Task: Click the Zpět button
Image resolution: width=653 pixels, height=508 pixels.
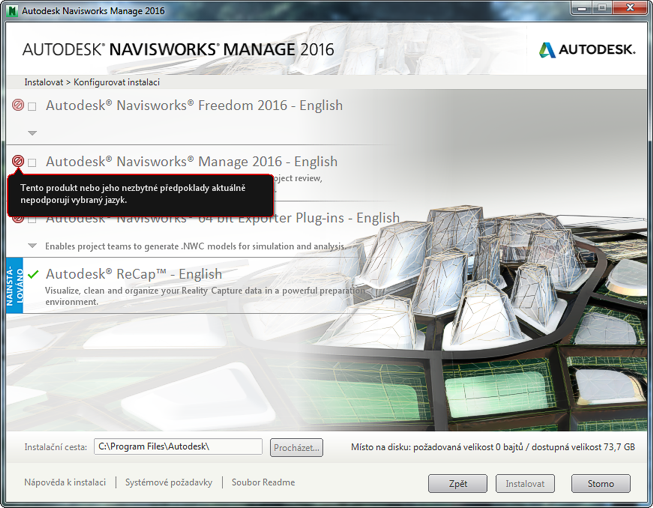Action: pyautogui.click(x=458, y=483)
